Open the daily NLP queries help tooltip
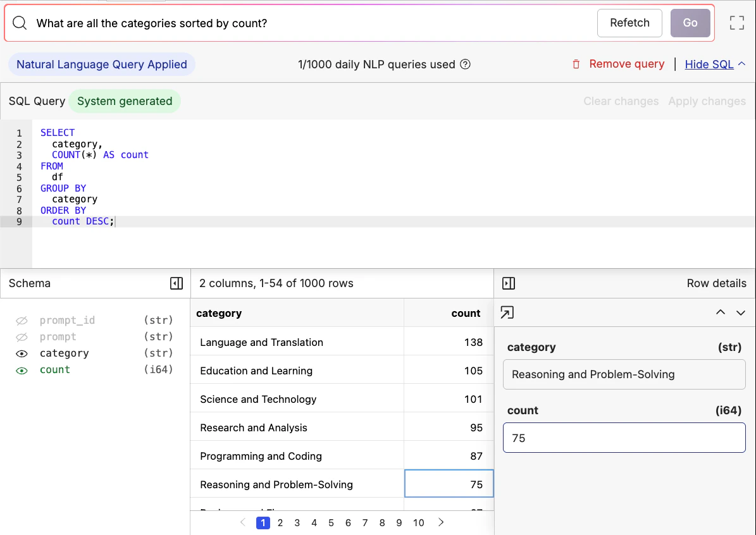 coord(465,64)
